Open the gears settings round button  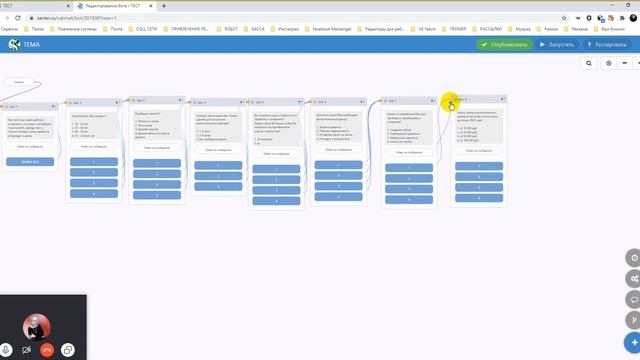click(633, 279)
